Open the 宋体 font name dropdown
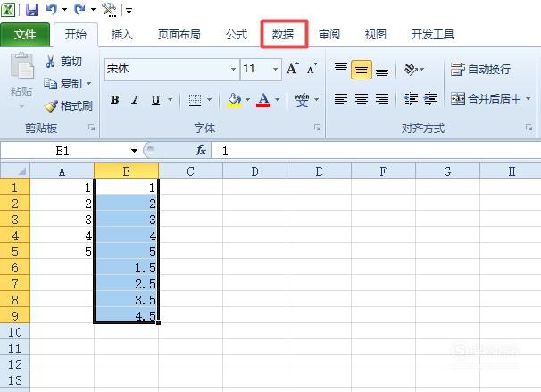The width and height of the screenshot is (541, 392). 233,69
